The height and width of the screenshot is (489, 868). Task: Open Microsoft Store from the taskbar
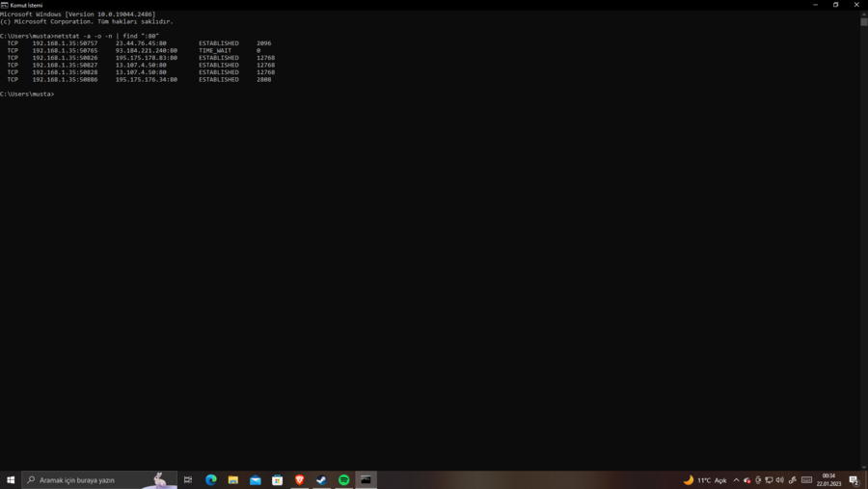[277, 479]
